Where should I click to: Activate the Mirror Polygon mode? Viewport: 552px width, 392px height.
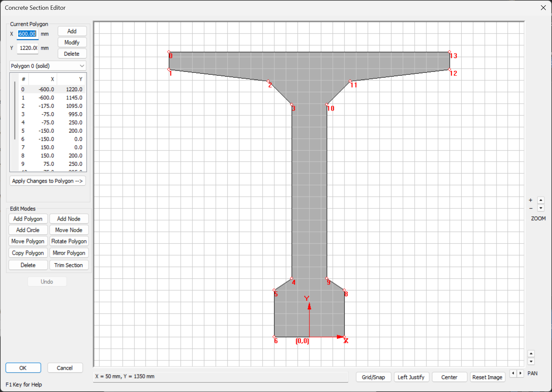[x=69, y=253]
